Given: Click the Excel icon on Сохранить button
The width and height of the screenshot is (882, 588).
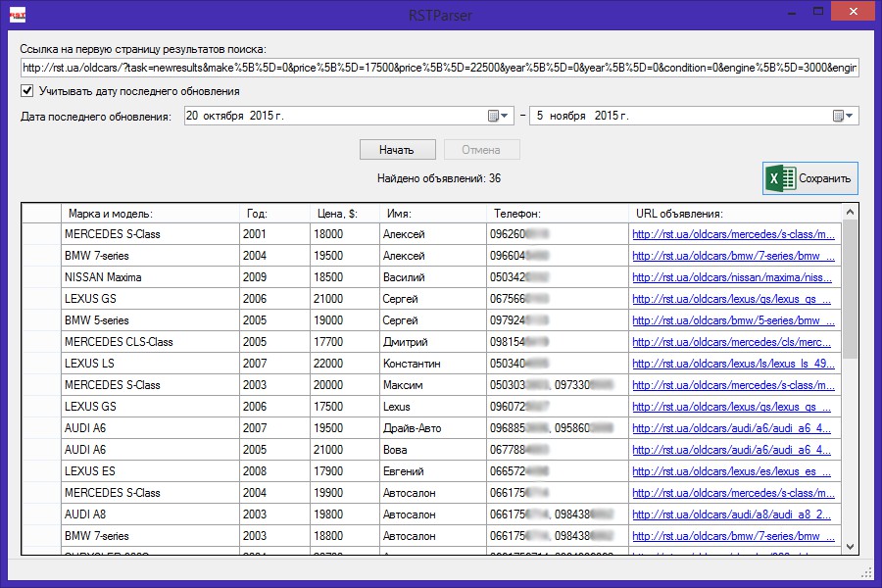Looking at the screenshot, I should tap(781, 178).
